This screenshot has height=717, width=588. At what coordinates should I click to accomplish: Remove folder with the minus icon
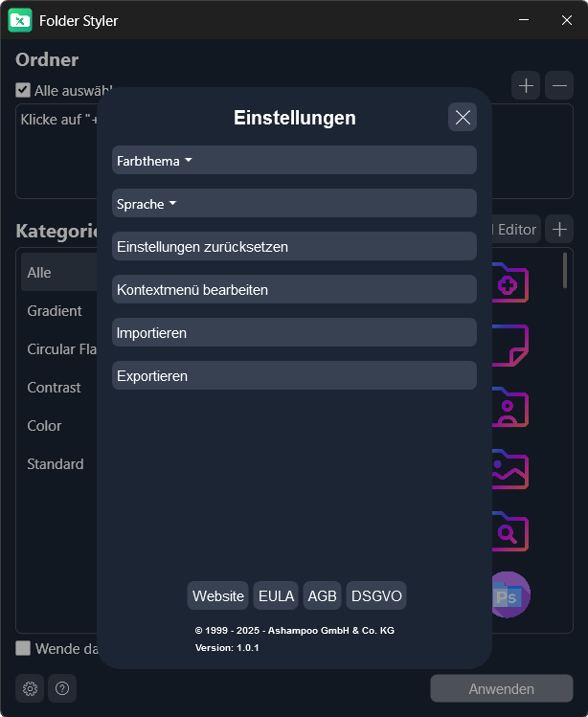[x=559, y=86]
